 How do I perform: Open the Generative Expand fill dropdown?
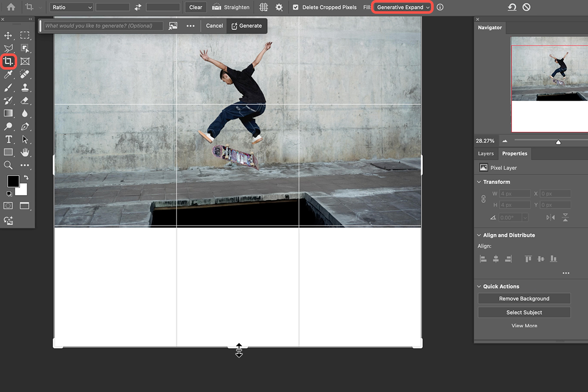point(402,7)
